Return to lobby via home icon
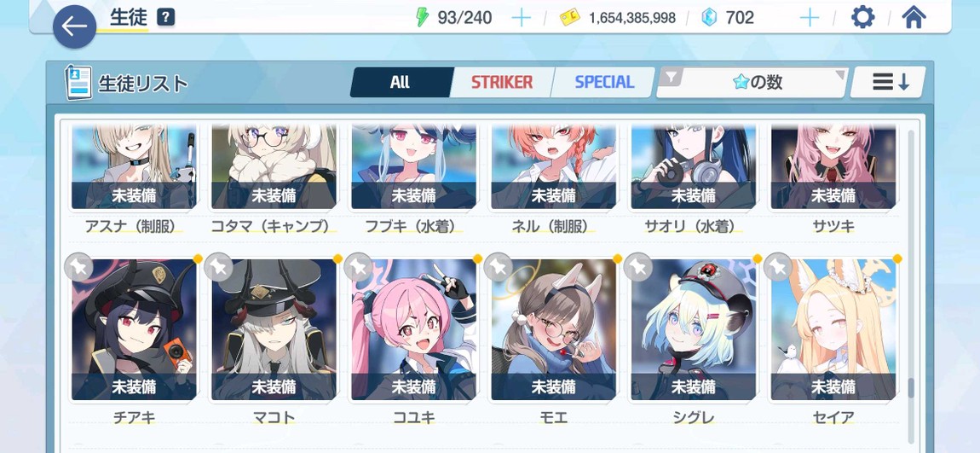The image size is (980, 453). [914, 18]
